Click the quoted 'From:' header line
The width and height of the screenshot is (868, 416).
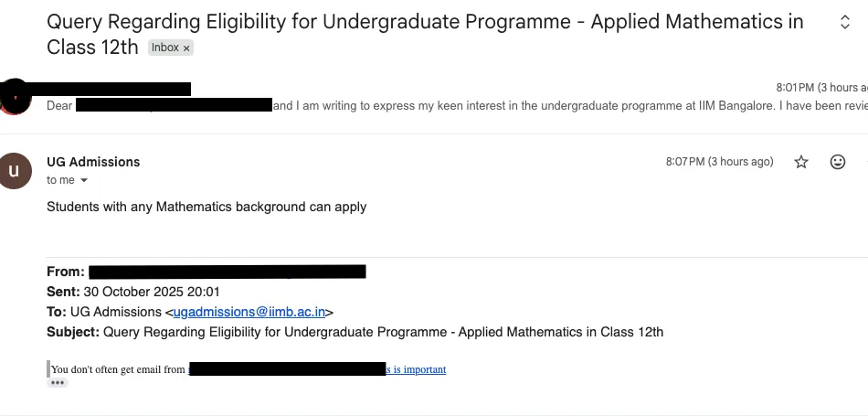pos(206,272)
